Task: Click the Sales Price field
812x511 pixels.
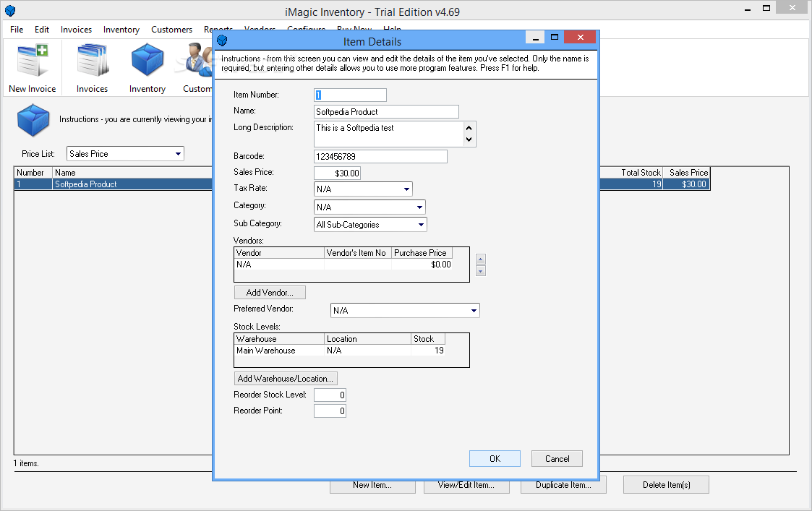Action: [x=337, y=173]
